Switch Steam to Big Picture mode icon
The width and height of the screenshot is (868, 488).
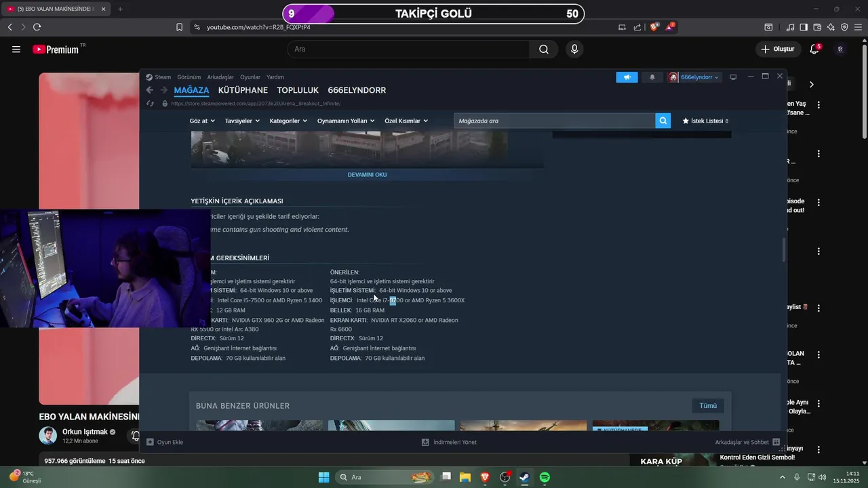[733, 77]
